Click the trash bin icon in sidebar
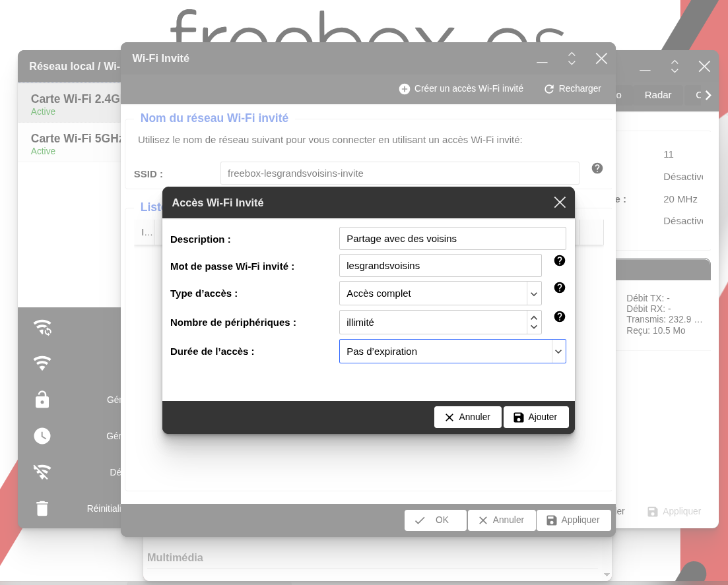The height and width of the screenshot is (585, 728). pyautogui.click(x=42, y=508)
